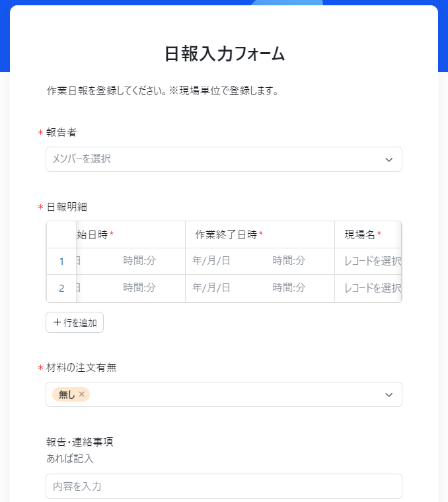
Task: Click the 無し tag label
Action: pos(67,394)
